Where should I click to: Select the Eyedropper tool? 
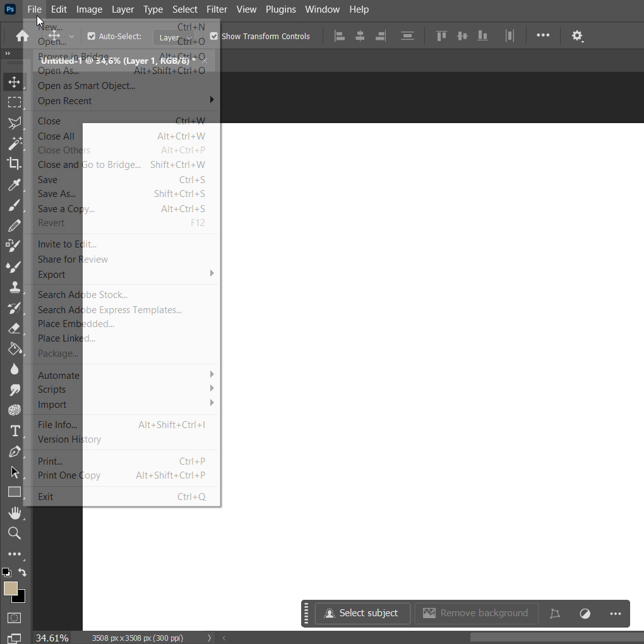[15, 184]
